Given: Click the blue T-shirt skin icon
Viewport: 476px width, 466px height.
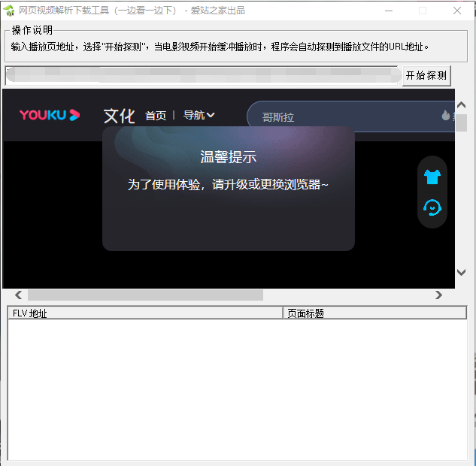Looking at the screenshot, I should point(432,177).
